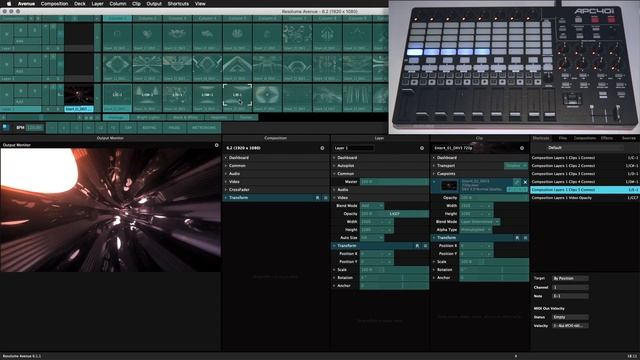Open Layer Blend Mode dropdown
Image resolution: width=640 pixels, height=360 pixels.
[372, 206]
